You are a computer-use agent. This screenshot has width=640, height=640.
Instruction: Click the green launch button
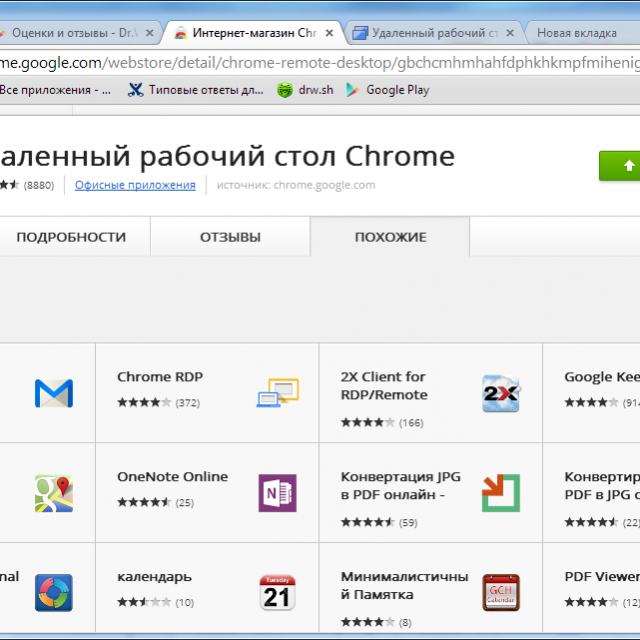620,166
